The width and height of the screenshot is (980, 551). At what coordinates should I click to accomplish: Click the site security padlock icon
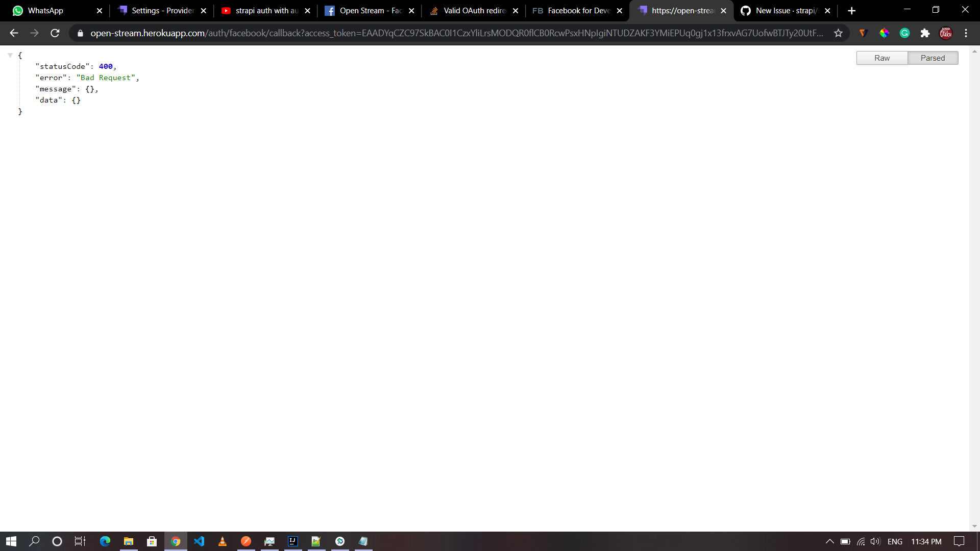(80, 33)
